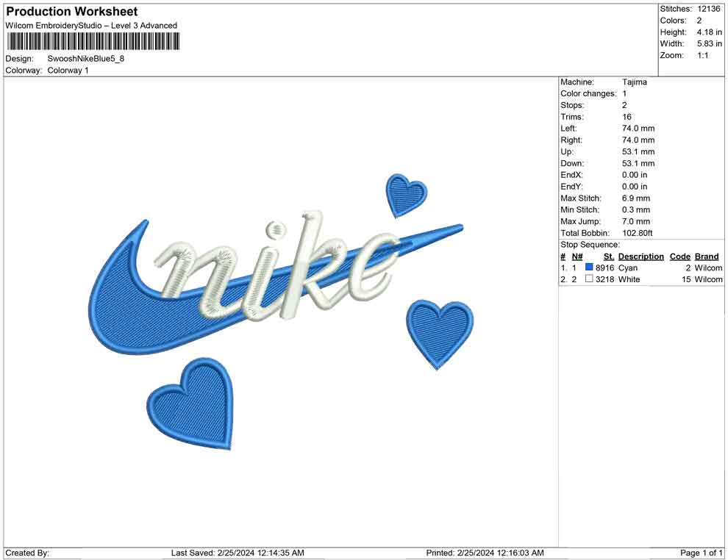
Task: Click the Colorway 1 label
Action: [x=69, y=71]
